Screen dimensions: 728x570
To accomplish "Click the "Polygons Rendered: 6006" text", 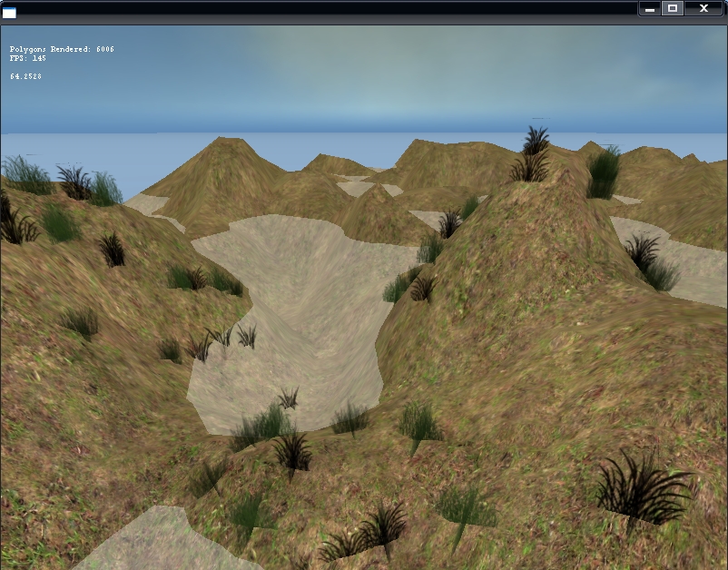I will (62, 49).
